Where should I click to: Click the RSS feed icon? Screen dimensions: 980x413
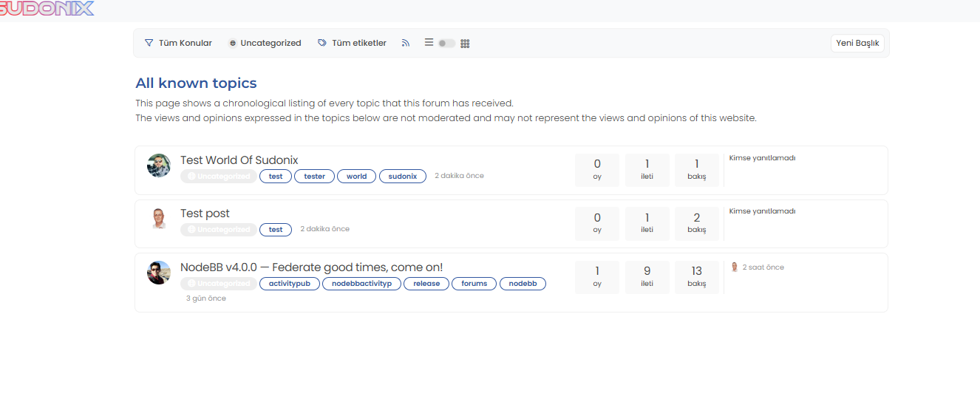[405, 44]
